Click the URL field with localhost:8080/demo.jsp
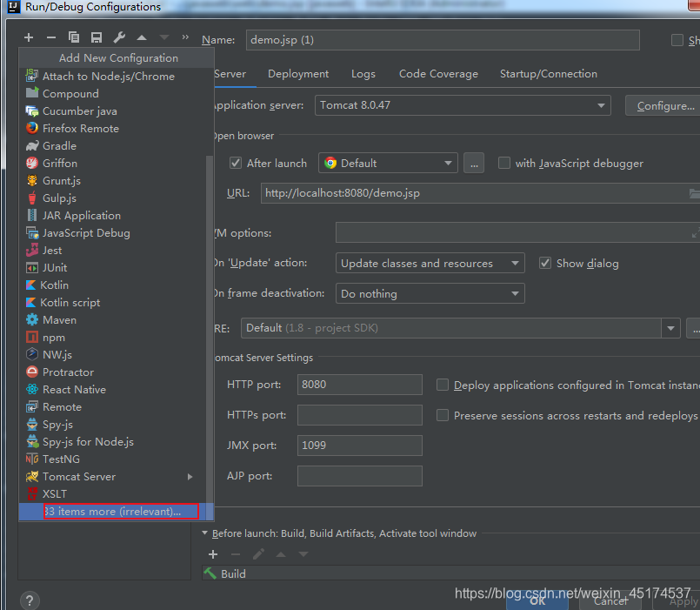This screenshot has width=700, height=610. point(480,193)
